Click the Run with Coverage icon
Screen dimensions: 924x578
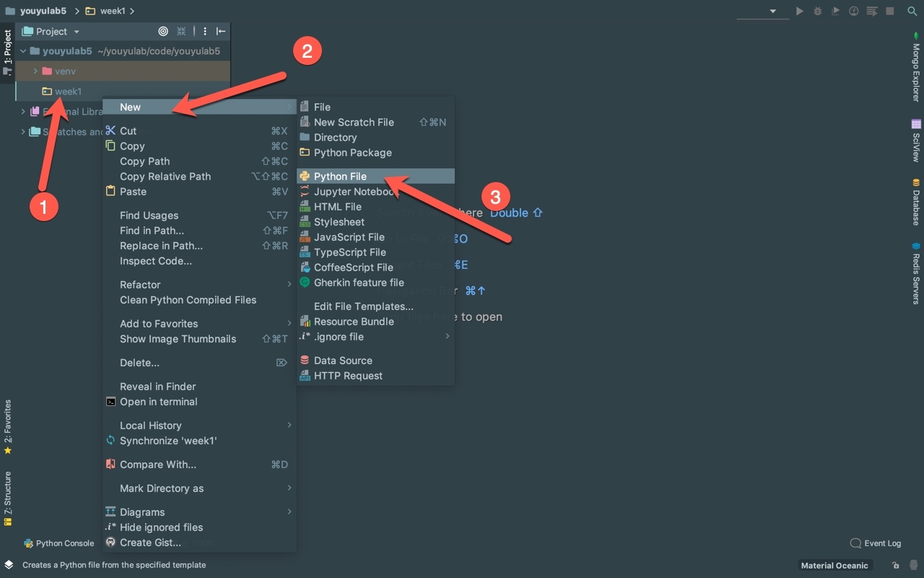(836, 12)
